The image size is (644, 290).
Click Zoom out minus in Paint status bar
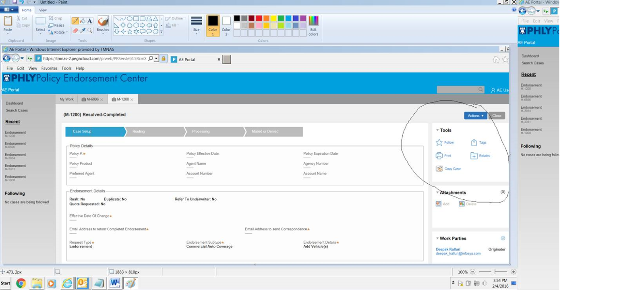[472, 272]
